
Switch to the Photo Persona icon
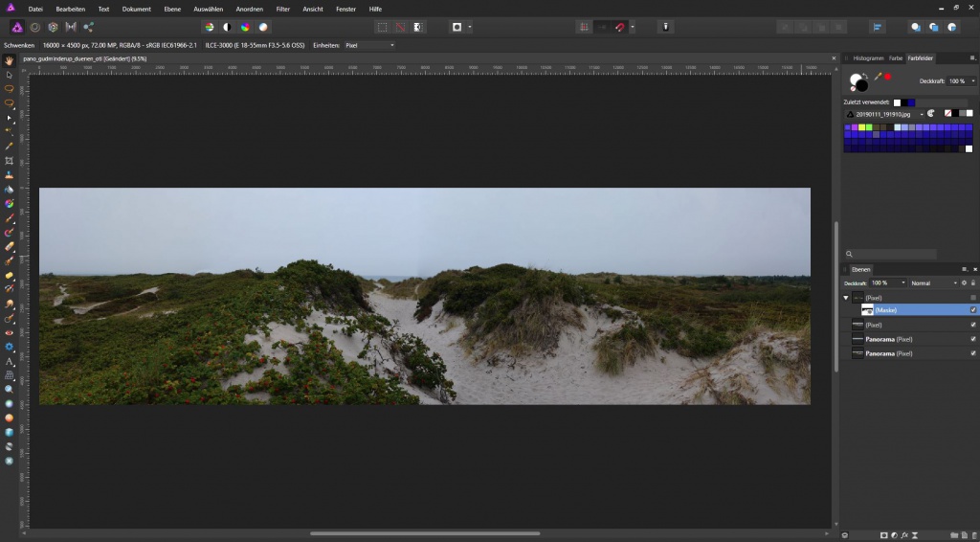coord(17,27)
